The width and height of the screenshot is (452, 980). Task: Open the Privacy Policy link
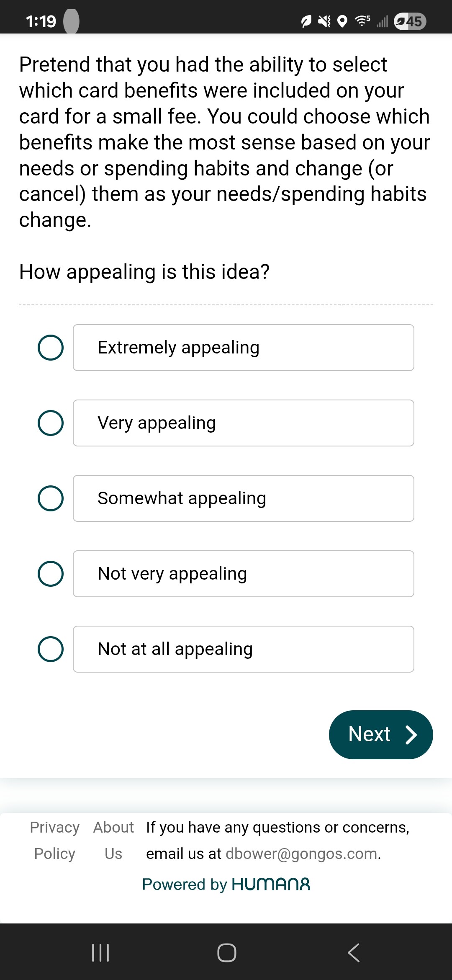55,840
